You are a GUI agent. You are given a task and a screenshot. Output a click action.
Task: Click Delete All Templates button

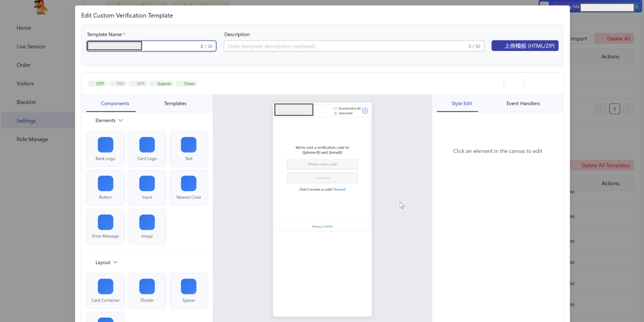coord(602,165)
